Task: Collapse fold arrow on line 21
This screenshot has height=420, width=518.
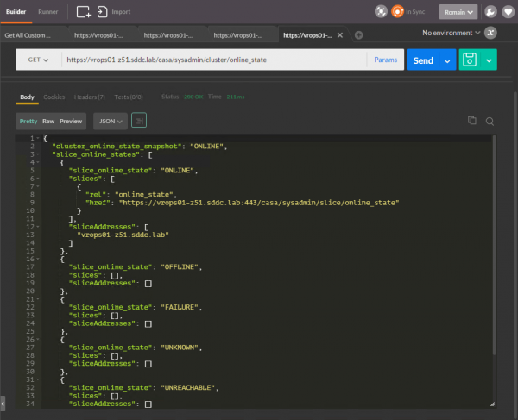Action: coord(38,299)
